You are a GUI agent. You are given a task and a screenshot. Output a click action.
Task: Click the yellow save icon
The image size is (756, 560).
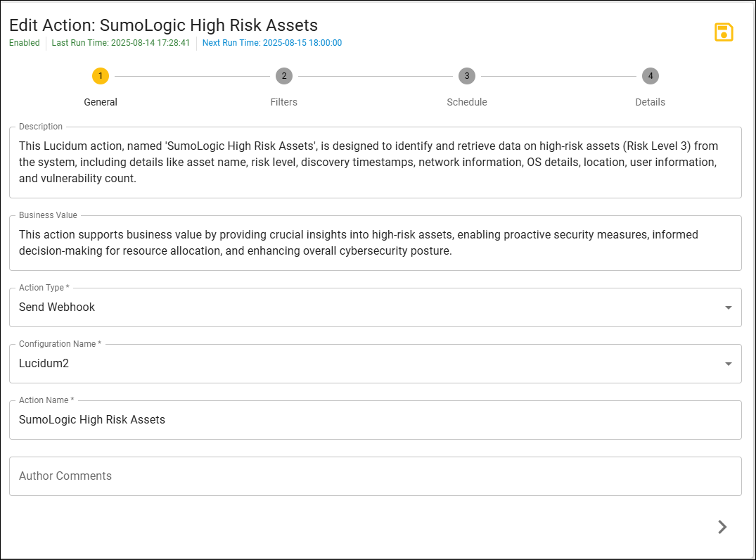point(723,32)
